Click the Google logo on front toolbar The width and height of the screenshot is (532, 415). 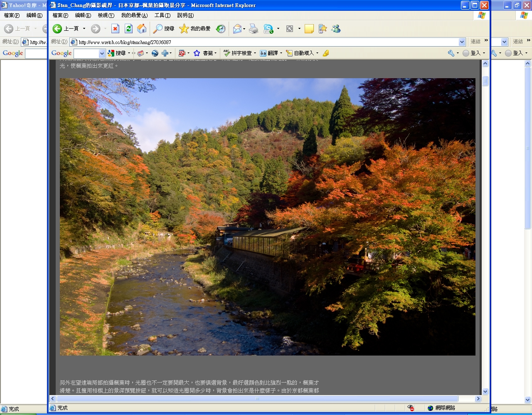pyautogui.click(x=62, y=53)
